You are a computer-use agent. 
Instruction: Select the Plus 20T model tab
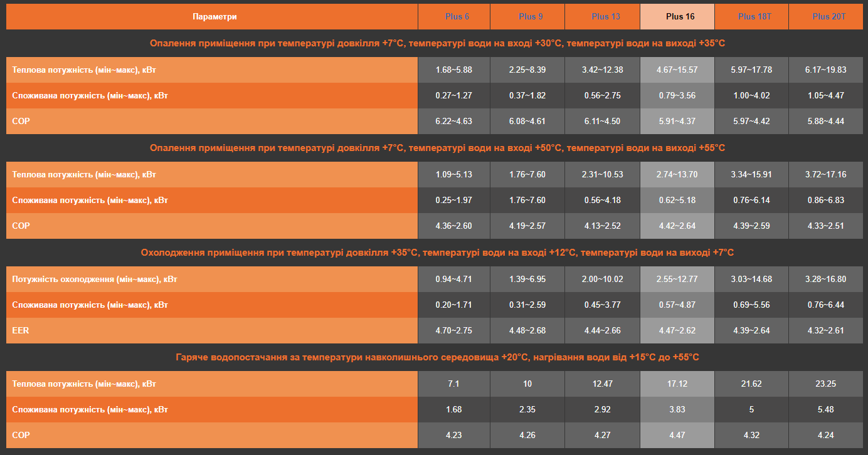pos(828,16)
